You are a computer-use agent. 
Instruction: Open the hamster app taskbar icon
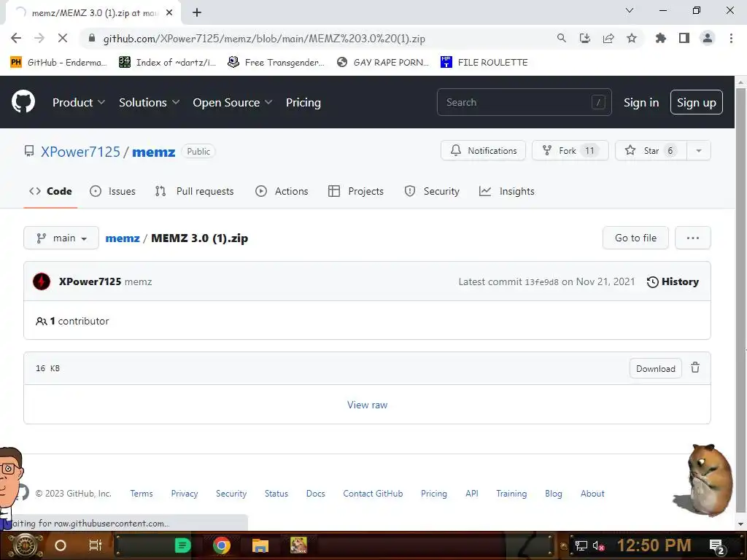(298, 545)
